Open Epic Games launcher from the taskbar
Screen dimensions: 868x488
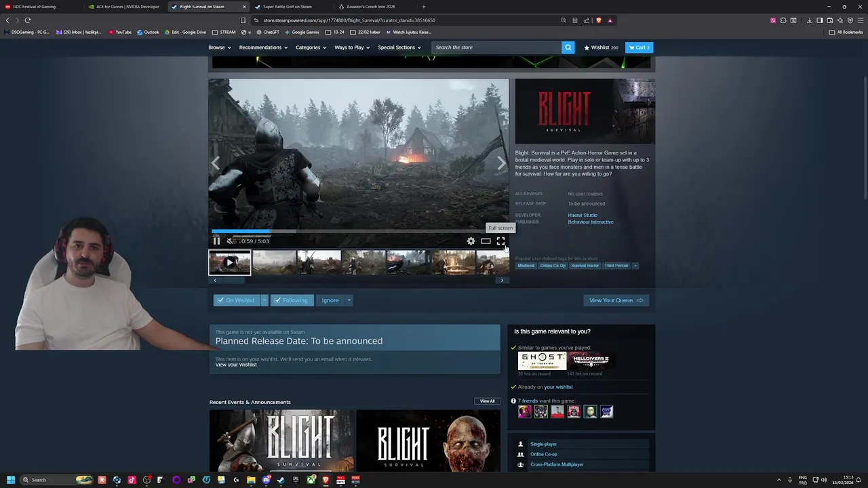coord(296,480)
